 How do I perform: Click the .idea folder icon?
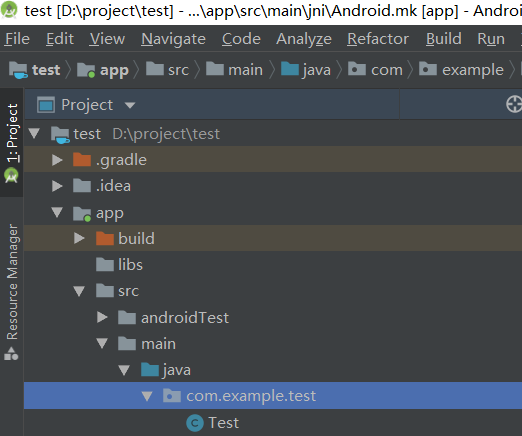click(x=82, y=186)
